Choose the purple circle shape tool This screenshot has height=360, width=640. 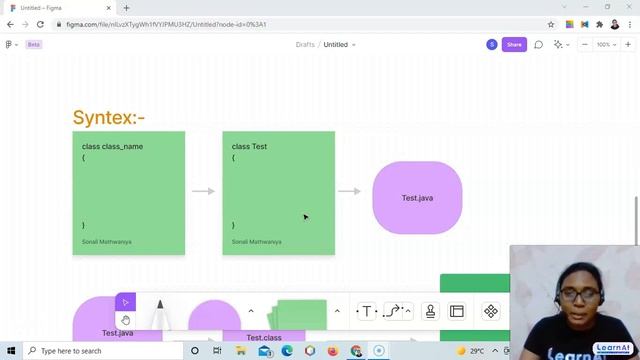tap(214, 315)
